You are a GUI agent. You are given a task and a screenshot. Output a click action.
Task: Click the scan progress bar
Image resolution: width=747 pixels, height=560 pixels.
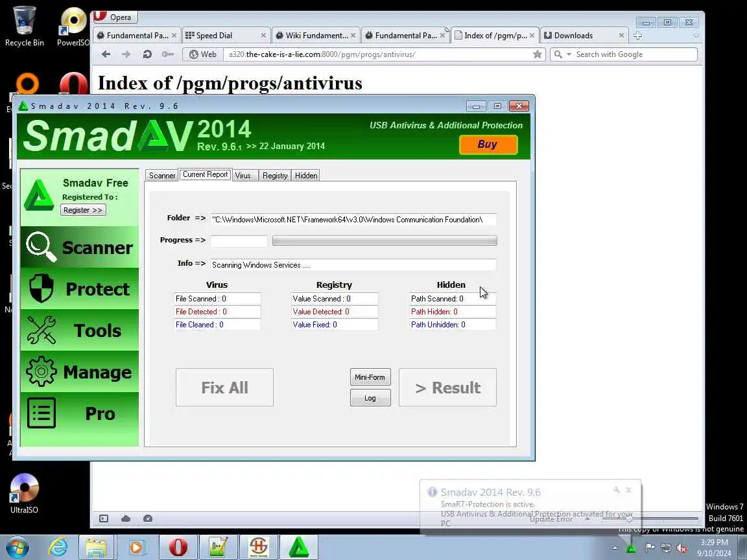[385, 240]
